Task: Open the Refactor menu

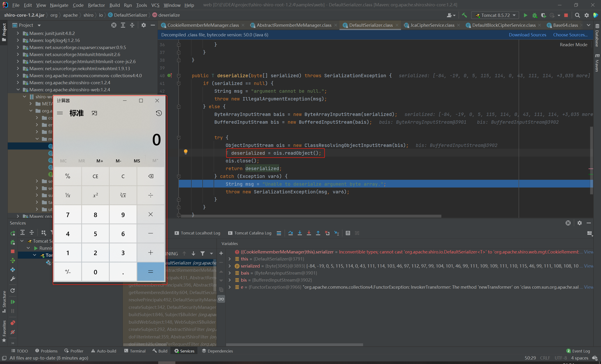Action: [x=96, y=5]
